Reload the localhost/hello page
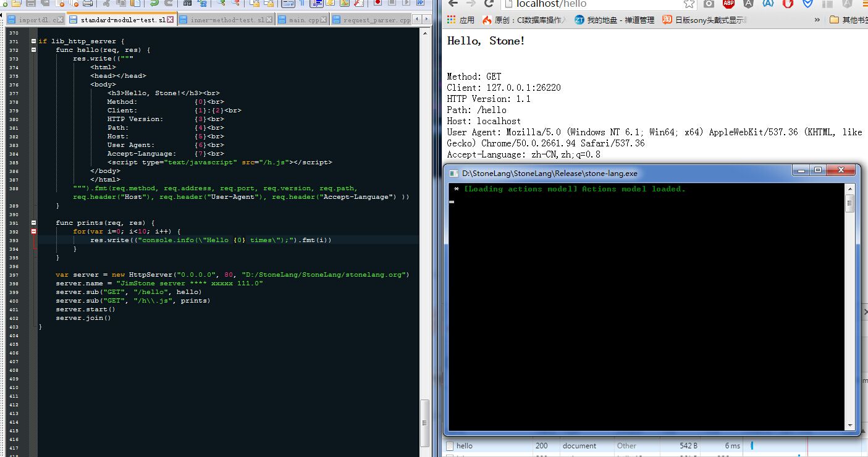868x457 pixels. [489, 4]
